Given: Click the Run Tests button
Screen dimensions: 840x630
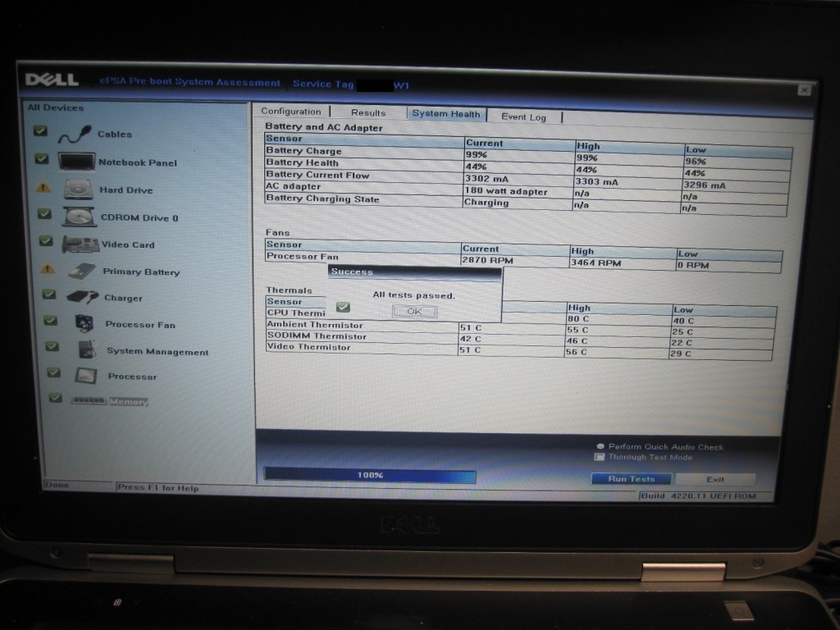Looking at the screenshot, I should (631, 479).
